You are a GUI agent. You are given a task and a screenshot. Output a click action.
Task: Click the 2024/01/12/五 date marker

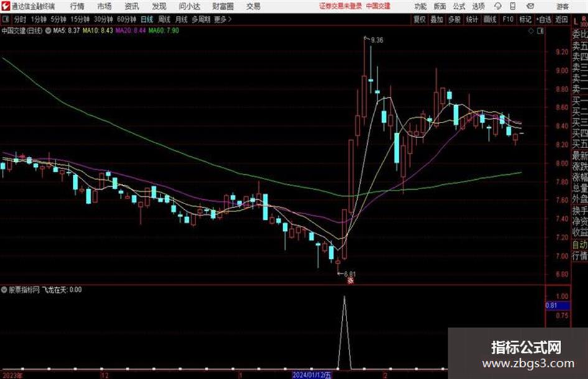pos(312,375)
